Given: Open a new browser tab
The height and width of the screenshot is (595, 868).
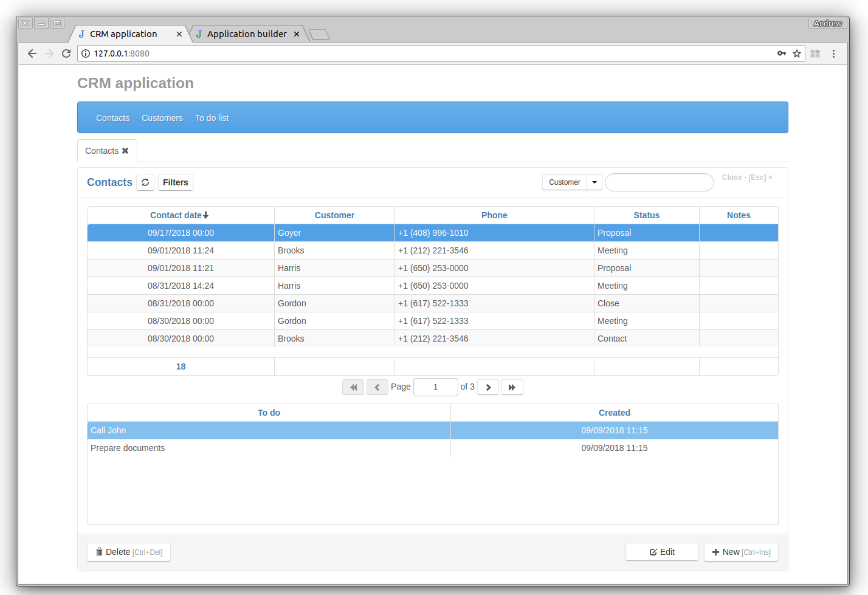Looking at the screenshot, I should coord(319,35).
